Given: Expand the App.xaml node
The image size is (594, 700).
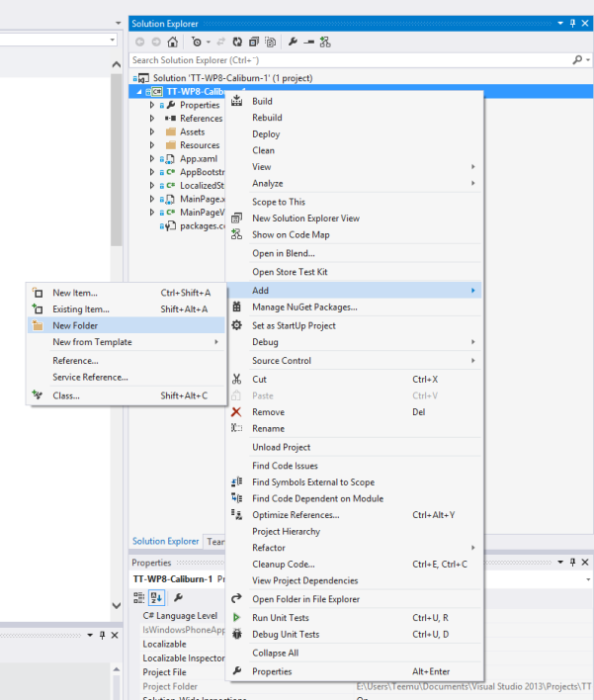Looking at the screenshot, I should coord(152,158).
